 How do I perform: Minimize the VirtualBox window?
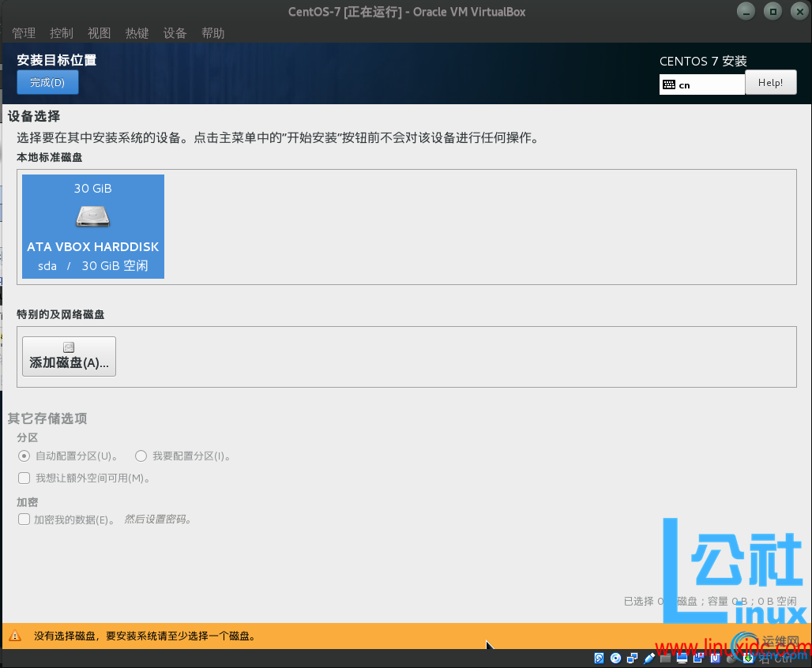(x=746, y=11)
